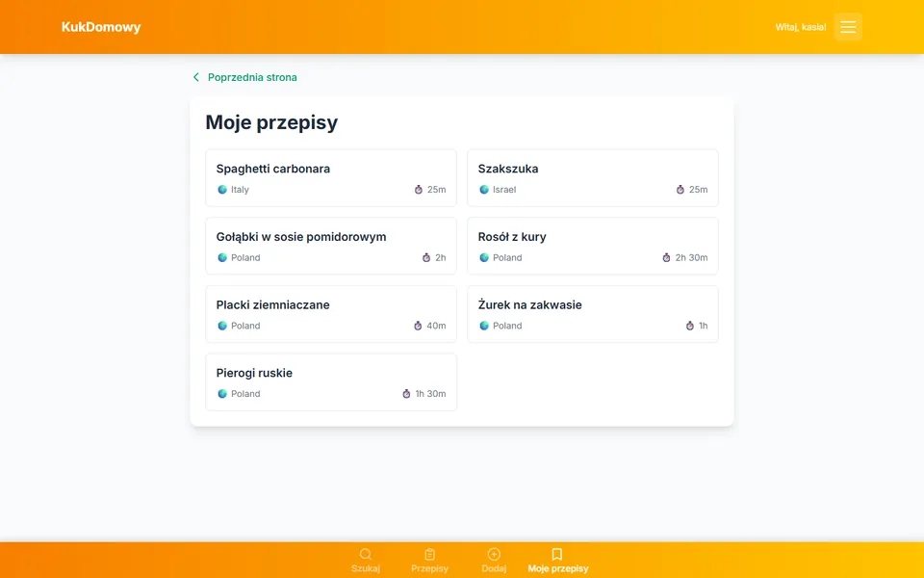Open the Żurek na zakwasie recipe
The width and height of the screenshot is (924, 578).
(x=593, y=314)
